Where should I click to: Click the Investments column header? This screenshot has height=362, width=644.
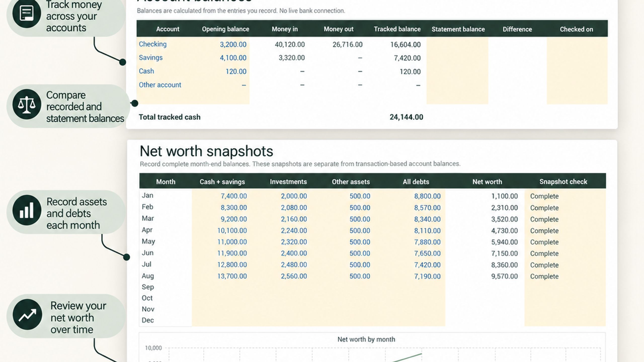[288, 182]
